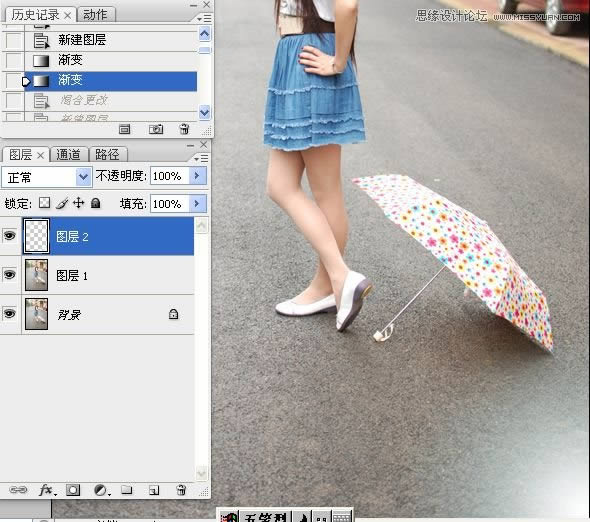Open the blend mode 正常 dropdown
This screenshot has height=522, width=590.
[x=47, y=177]
